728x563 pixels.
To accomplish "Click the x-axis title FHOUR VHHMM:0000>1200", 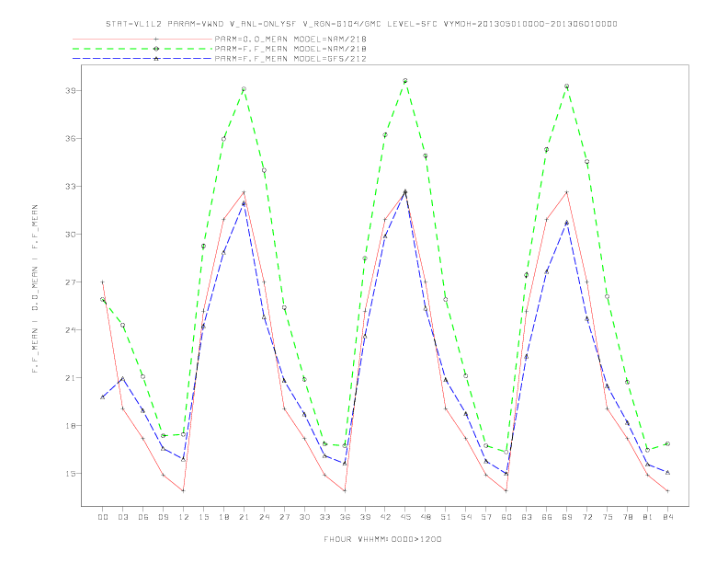I will click(382, 539).
